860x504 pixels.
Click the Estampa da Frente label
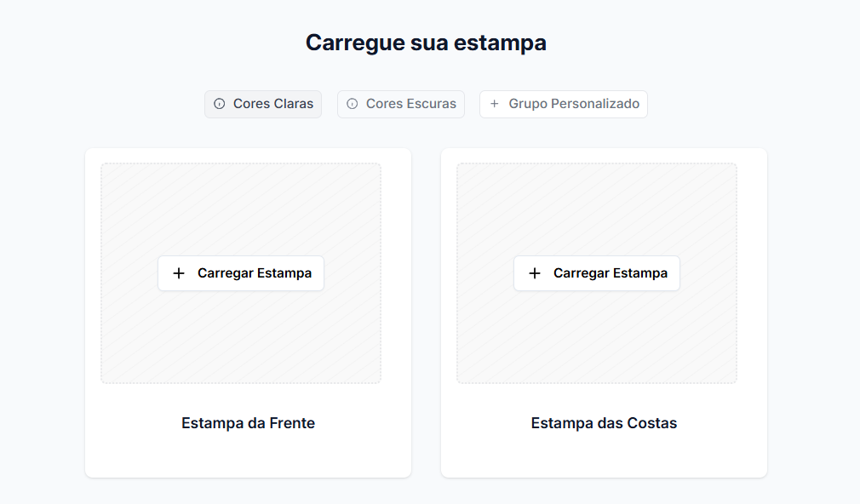coord(248,423)
